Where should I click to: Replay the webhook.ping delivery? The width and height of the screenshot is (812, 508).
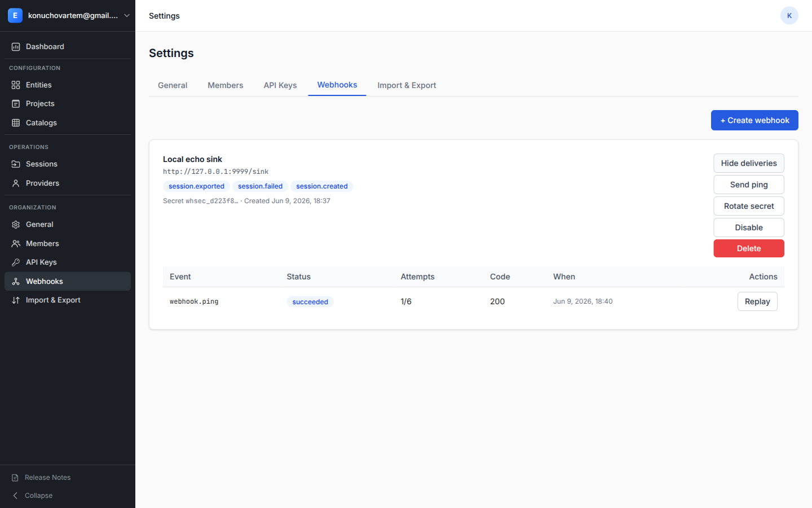tap(757, 301)
